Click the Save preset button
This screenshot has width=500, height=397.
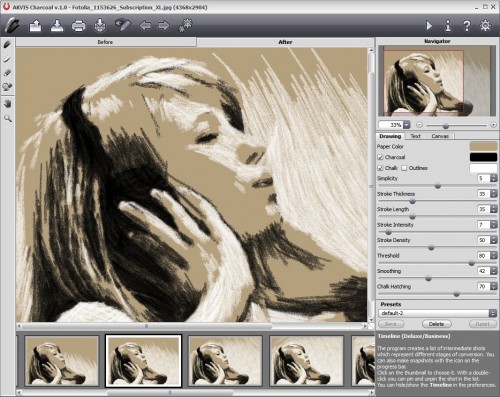(391, 324)
